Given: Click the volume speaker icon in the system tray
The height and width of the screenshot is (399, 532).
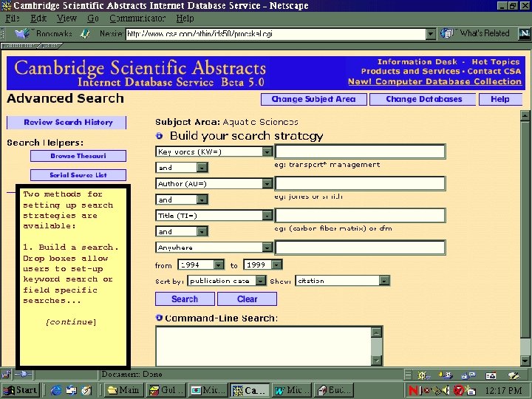Looking at the screenshot, I should [446, 391].
